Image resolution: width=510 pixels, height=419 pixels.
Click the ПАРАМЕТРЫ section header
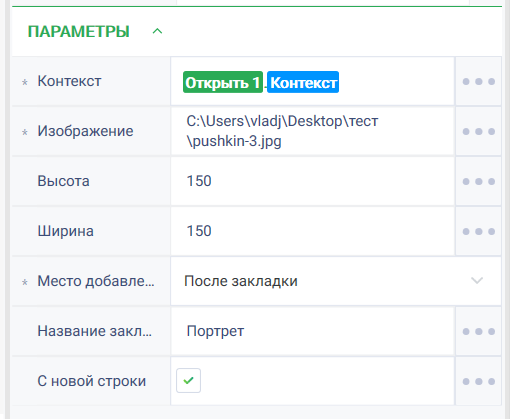click(x=79, y=32)
